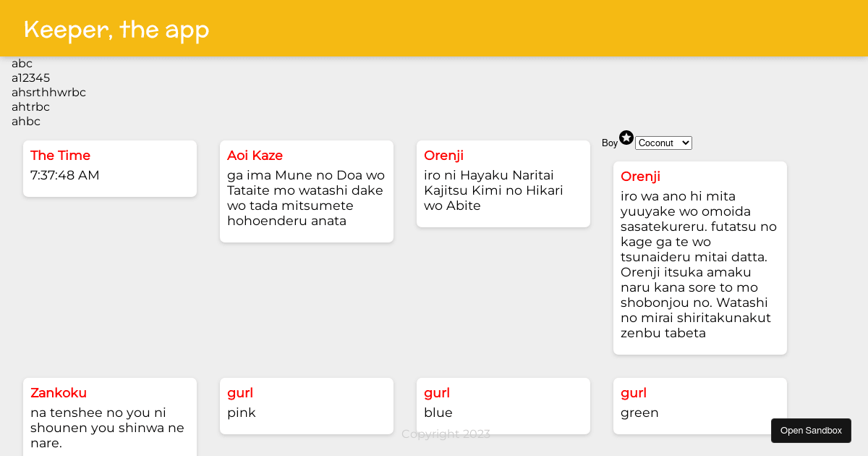Screen dimensions: 868x456
Task: Click the Boy label
Action: (x=609, y=143)
